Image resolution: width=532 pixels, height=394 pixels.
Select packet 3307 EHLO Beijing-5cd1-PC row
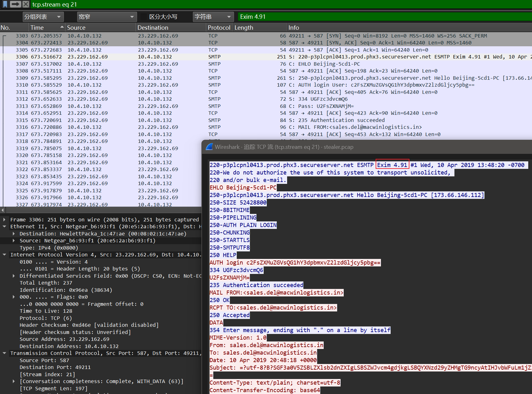[x=266, y=64]
